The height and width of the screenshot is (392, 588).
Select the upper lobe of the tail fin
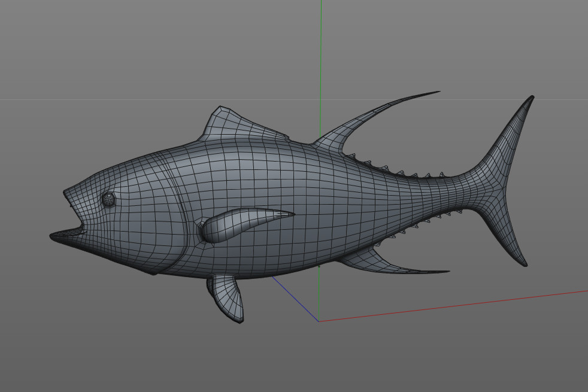[513, 135]
